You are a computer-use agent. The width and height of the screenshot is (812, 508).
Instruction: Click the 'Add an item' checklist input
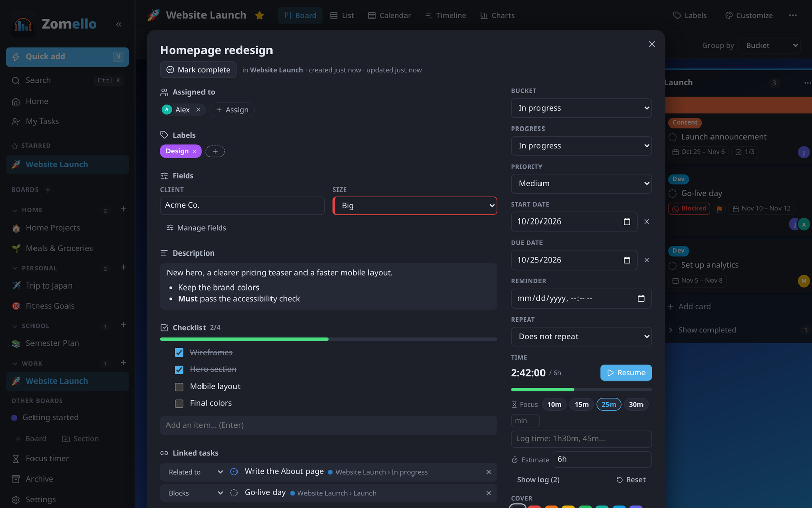coord(328,426)
